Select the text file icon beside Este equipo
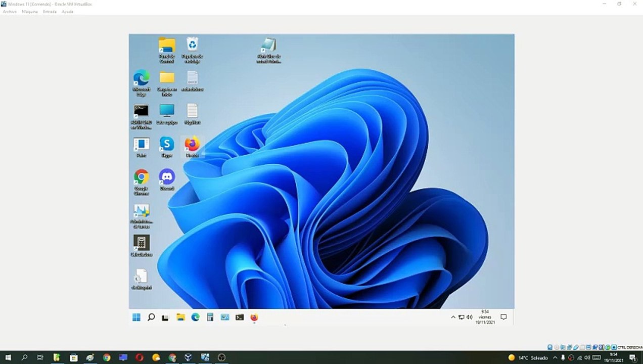The width and height of the screenshot is (643, 364). click(192, 114)
